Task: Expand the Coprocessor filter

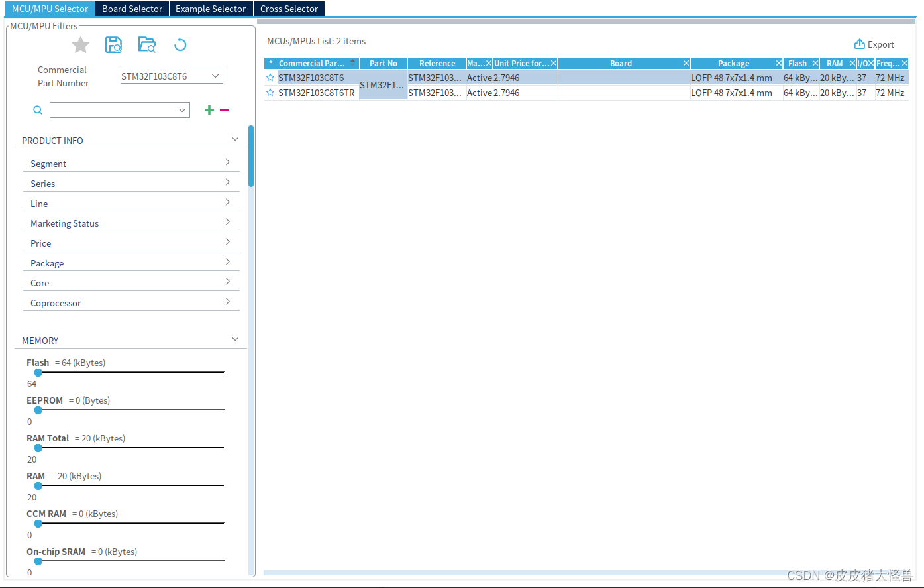Action: (131, 302)
